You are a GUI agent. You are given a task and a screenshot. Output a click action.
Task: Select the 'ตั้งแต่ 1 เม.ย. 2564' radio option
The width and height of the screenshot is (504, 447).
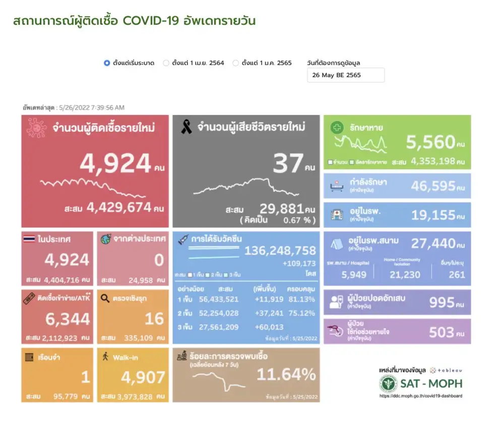tap(166, 63)
